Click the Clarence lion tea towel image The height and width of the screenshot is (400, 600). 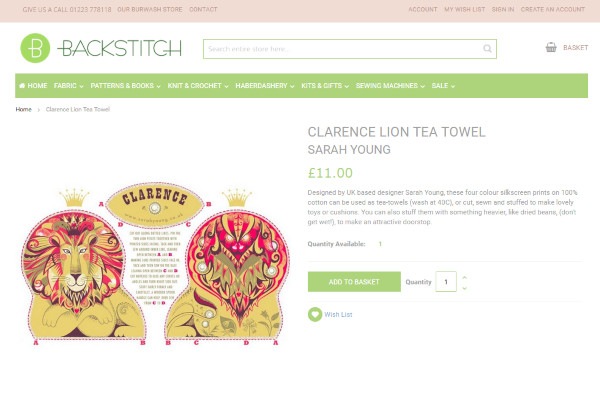point(155,264)
